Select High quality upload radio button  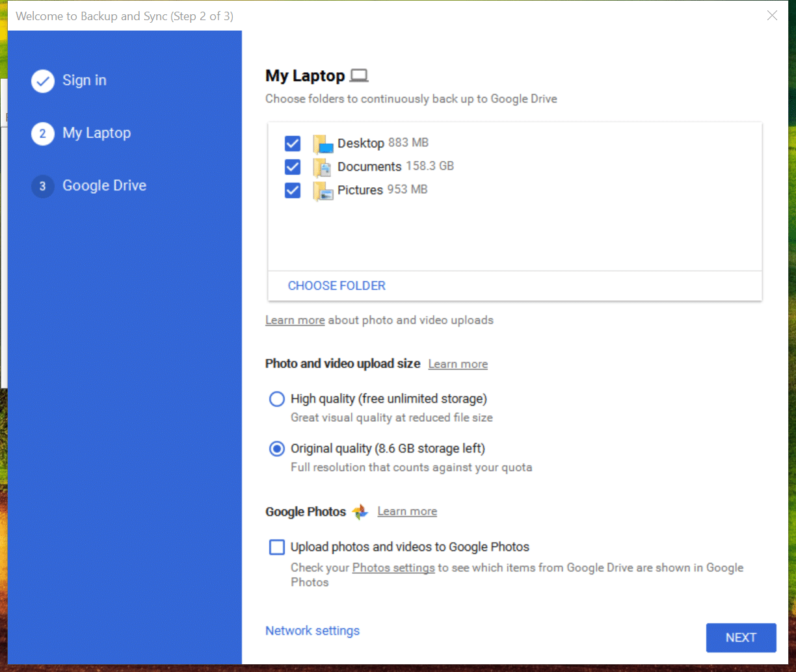pyautogui.click(x=277, y=399)
